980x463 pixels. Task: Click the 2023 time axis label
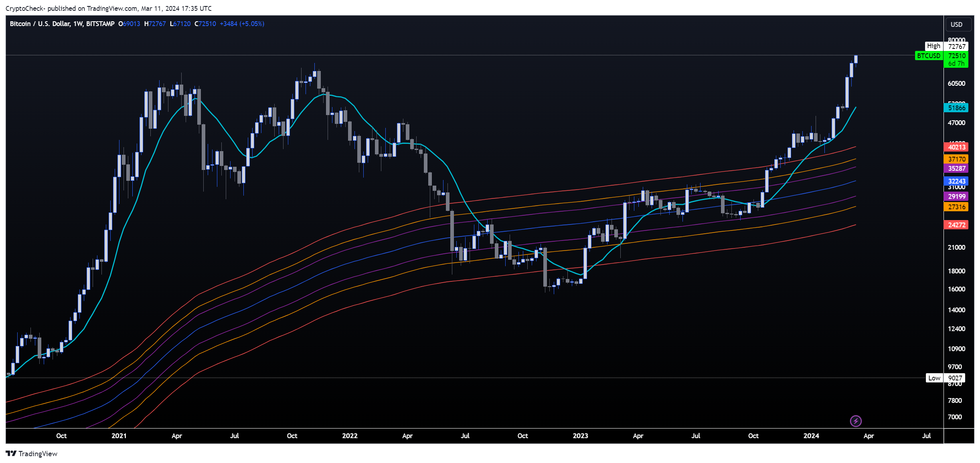pyautogui.click(x=580, y=436)
